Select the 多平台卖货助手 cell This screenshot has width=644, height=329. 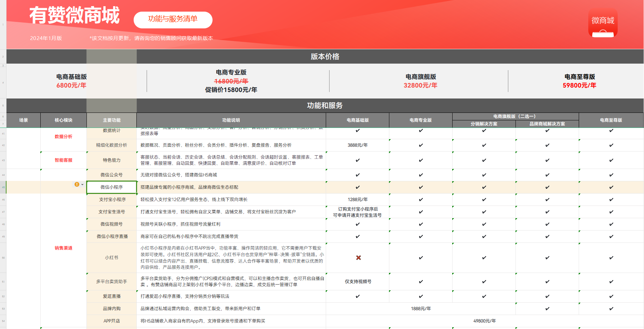(x=112, y=281)
